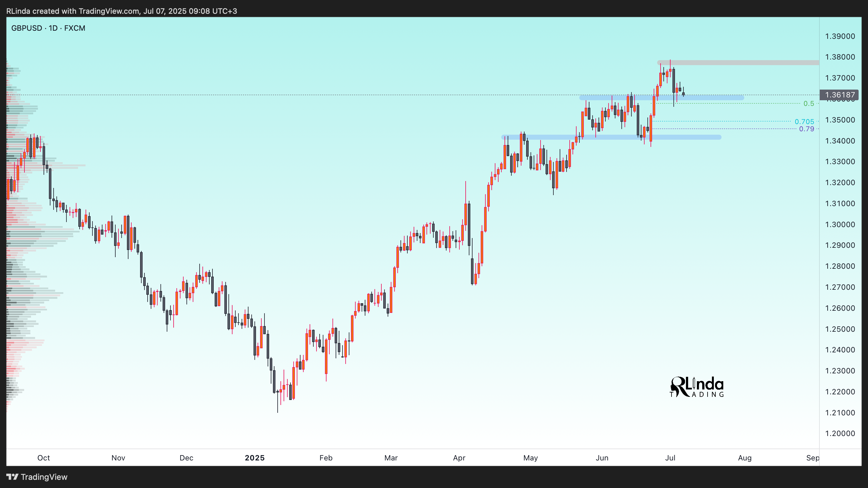Click the 1.20000 price axis label
This screenshot has width=868, height=488.
coord(840,433)
